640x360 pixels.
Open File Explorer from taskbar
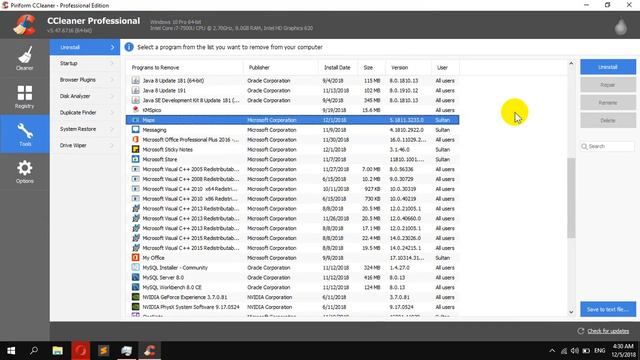(x=58, y=351)
